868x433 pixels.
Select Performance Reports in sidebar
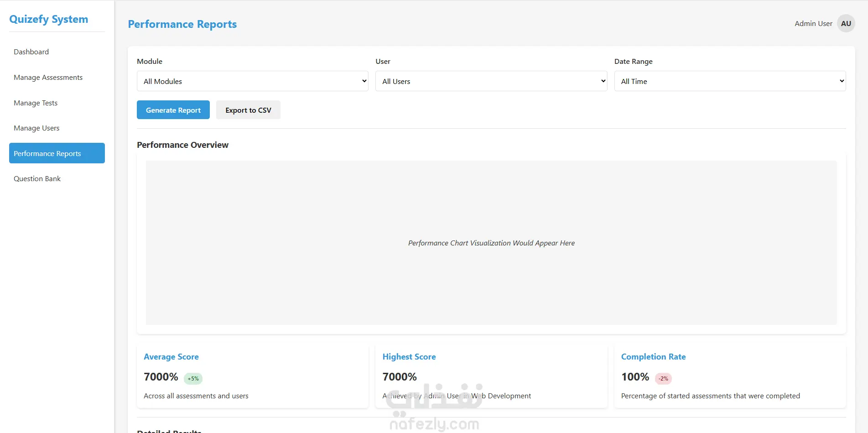[x=57, y=153]
